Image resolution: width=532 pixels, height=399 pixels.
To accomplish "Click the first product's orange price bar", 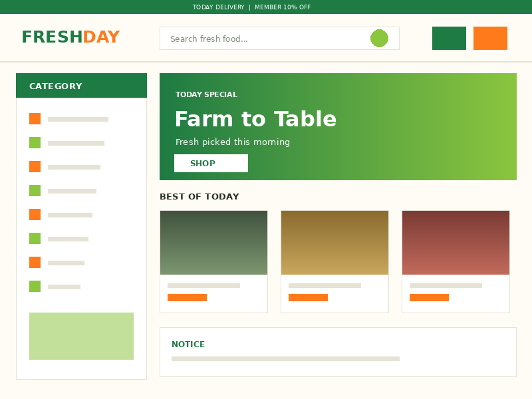I will pos(187,297).
